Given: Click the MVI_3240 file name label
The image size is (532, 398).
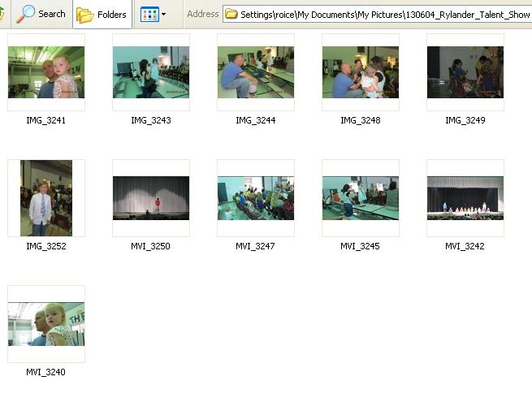Looking at the screenshot, I should (45, 372).
